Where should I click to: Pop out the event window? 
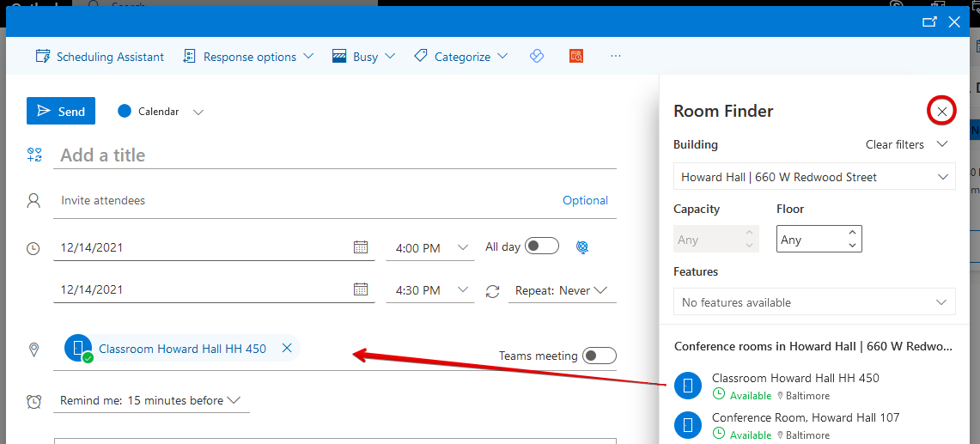[928, 22]
